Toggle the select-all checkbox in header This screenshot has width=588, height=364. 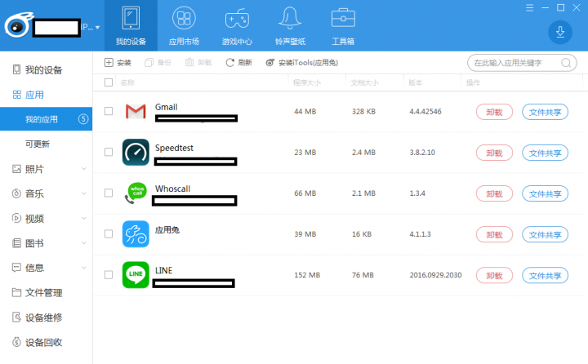tap(109, 82)
